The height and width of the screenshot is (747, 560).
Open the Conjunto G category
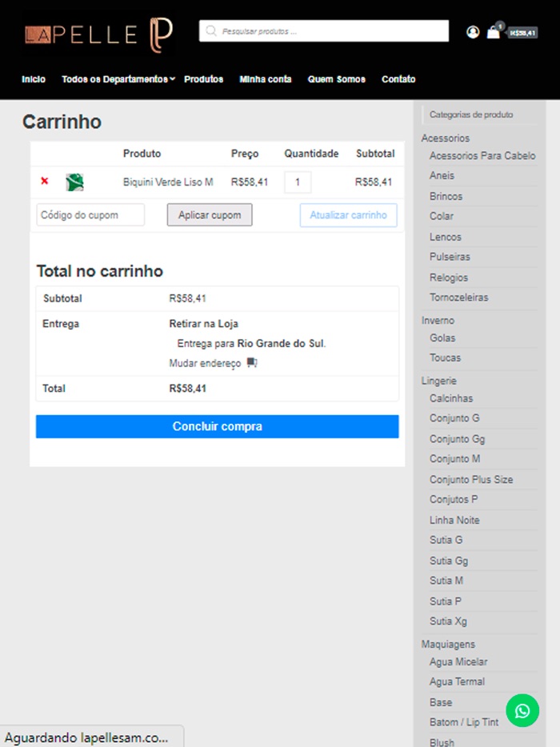(x=454, y=418)
